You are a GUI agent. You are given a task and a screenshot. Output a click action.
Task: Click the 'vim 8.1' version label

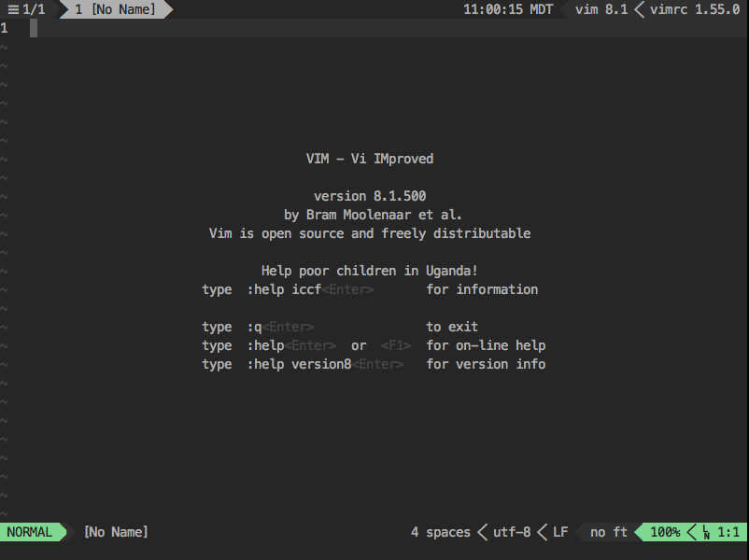tap(601, 9)
